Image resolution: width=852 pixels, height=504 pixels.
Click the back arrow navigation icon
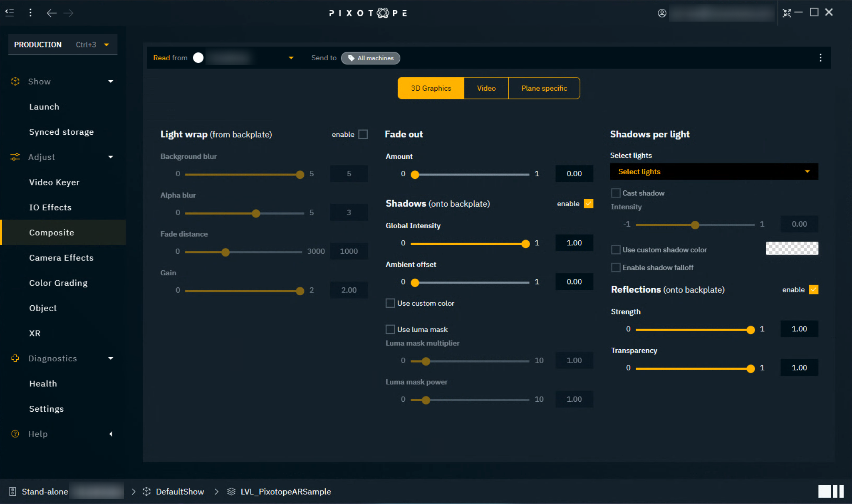52,13
